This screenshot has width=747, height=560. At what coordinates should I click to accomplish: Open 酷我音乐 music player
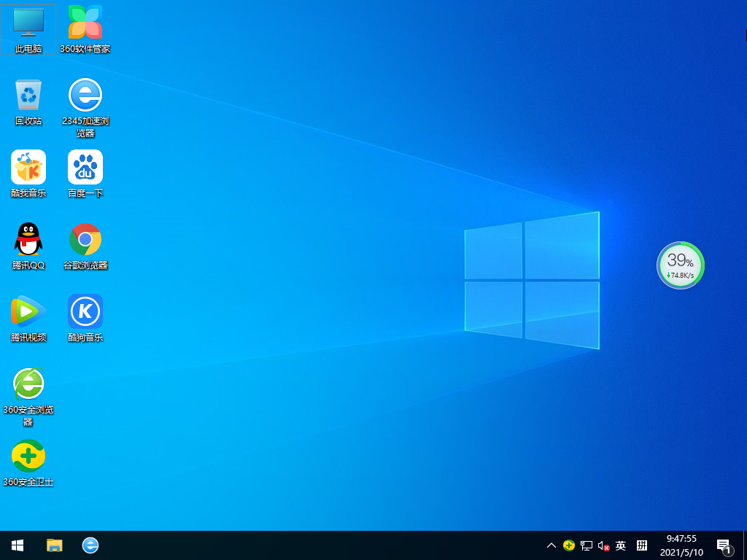[x=28, y=169]
